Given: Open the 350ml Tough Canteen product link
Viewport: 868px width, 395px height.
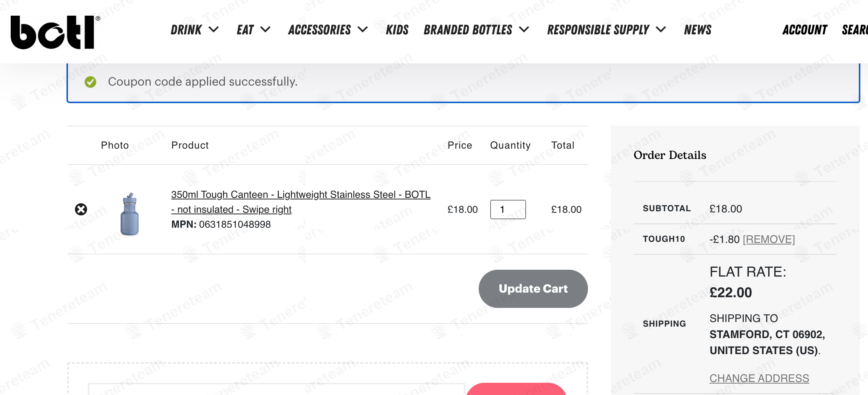Looking at the screenshot, I should click(x=300, y=195).
